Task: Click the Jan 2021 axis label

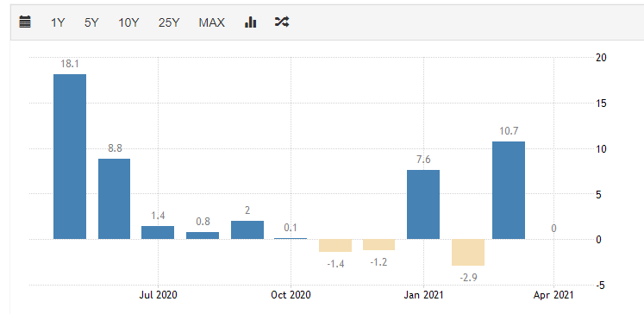Action: pos(423,295)
